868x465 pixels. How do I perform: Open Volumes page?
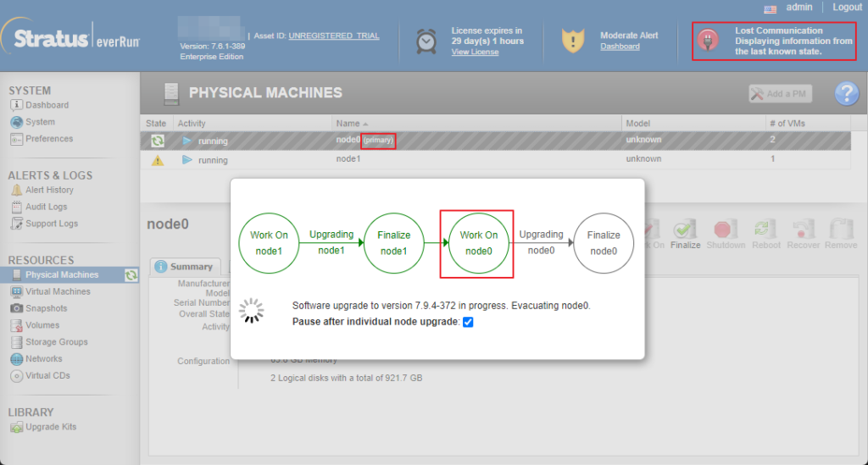(x=42, y=325)
